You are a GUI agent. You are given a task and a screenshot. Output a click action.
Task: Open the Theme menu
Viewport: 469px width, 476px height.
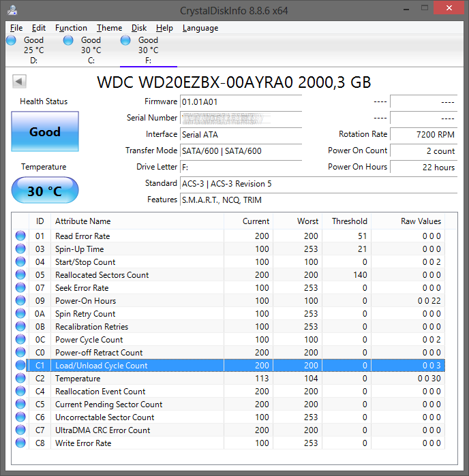(x=110, y=28)
